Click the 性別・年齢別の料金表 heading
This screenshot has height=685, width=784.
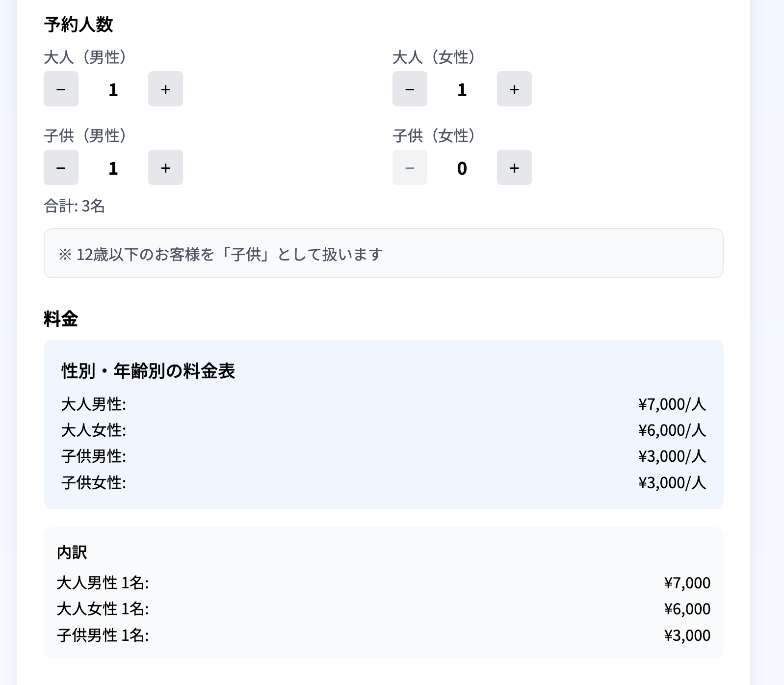pyautogui.click(x=148, y=371)
